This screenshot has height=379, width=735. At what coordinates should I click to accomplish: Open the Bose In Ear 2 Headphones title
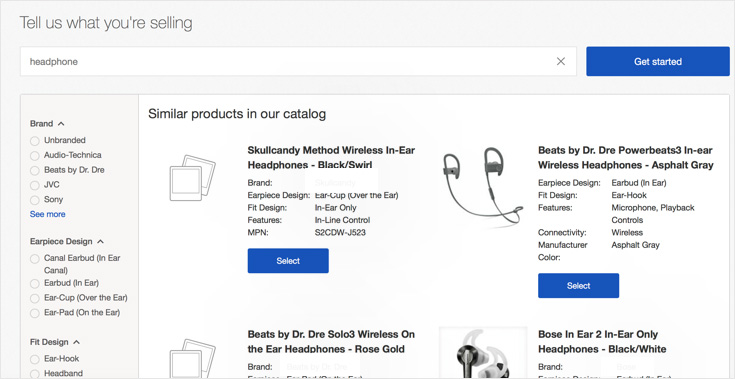point(602,342)
